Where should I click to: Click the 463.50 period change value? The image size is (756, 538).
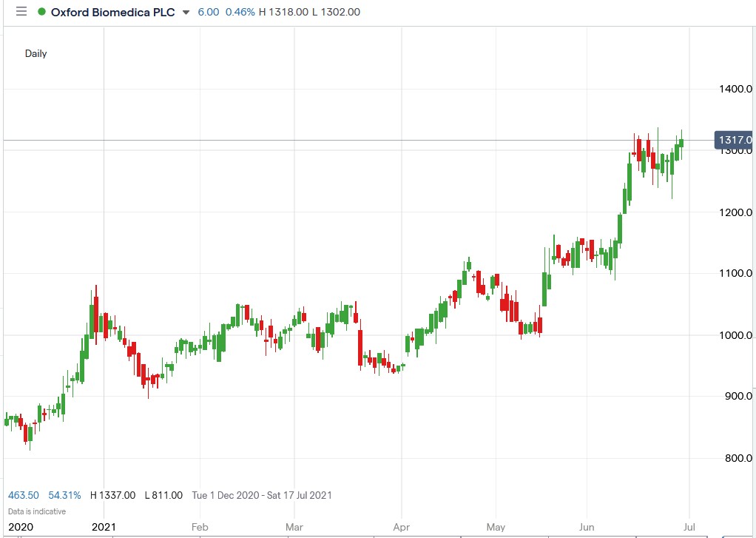click(x=24, y=495)
